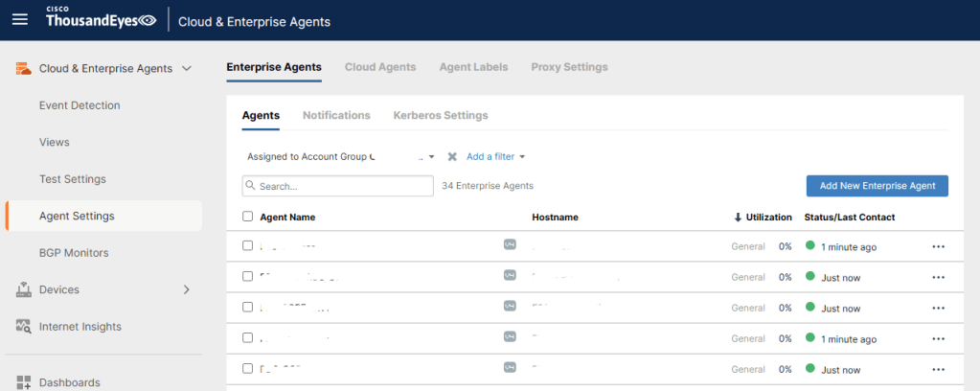Open the first agent's three-dot menu
The image size is (980, 391).
[x=938, y=246]
